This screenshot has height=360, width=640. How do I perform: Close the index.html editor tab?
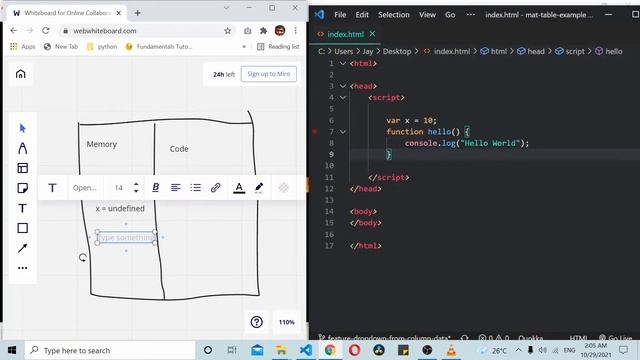click(x=372, y=34)
